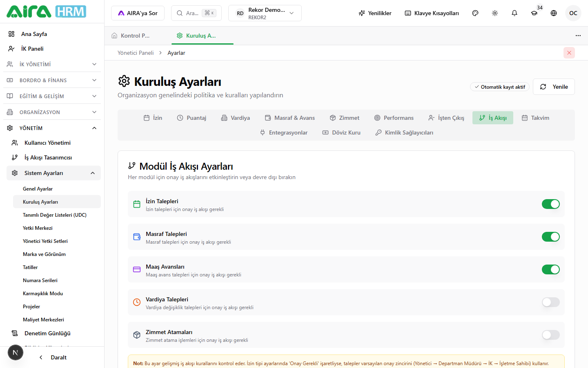Open Kullanıcı Yönetimi page
The height and width of the screenshot is (368, 588).
(x=53, y=143)
